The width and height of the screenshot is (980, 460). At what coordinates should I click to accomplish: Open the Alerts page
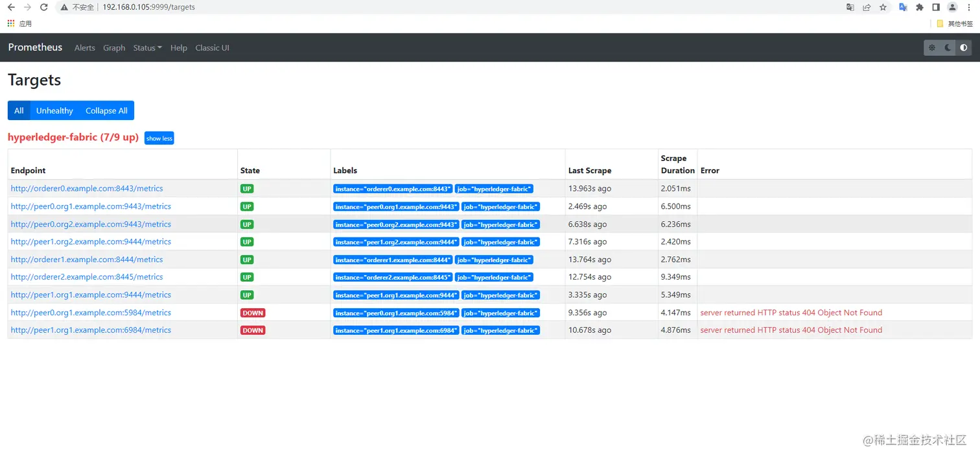pyautogui.click(x=84, y=48)
